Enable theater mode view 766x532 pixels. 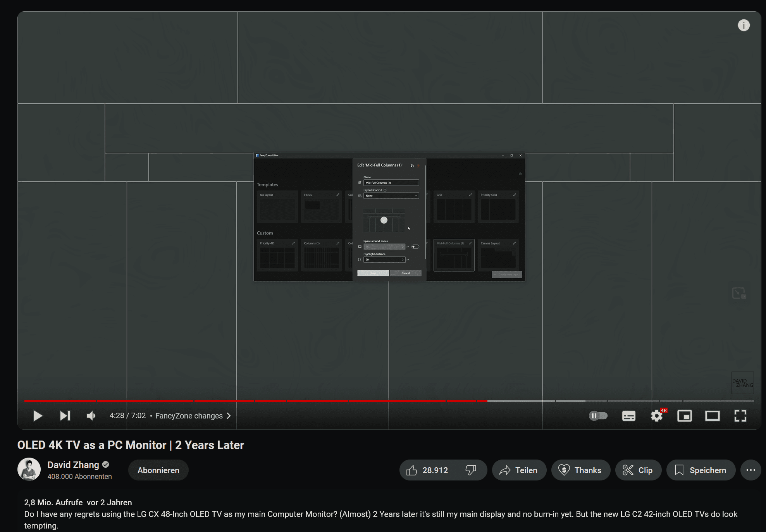[712, 416]
